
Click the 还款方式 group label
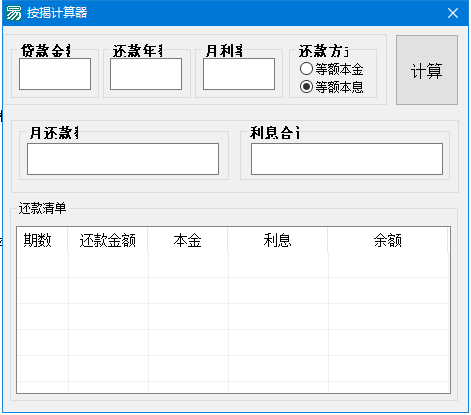(323, 51)
